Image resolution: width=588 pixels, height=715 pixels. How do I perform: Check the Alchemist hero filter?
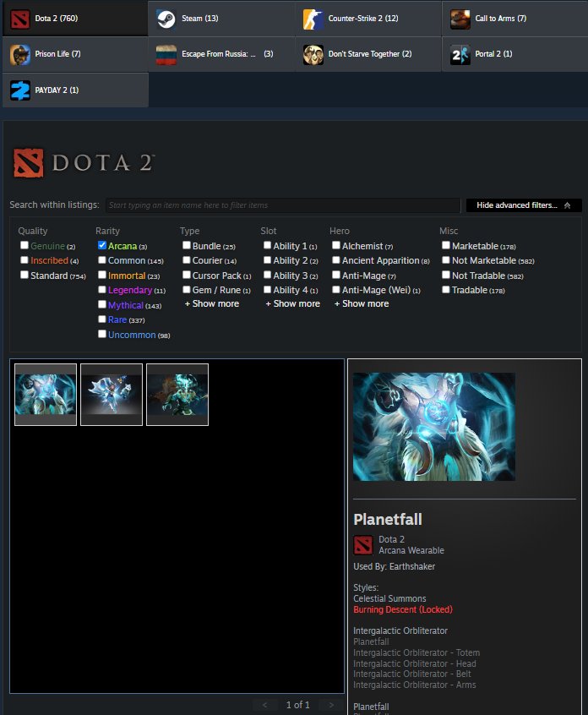click(x=336, y=245)
